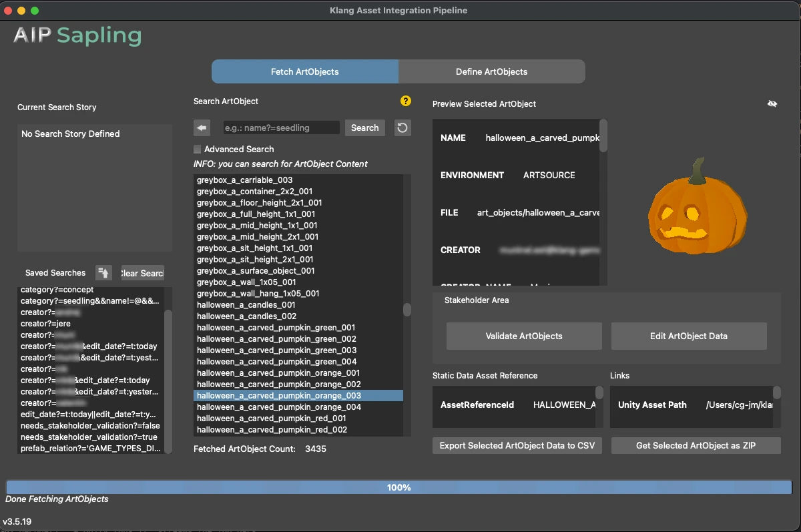Click the refresh icon next to Search

tap(403, 127)
